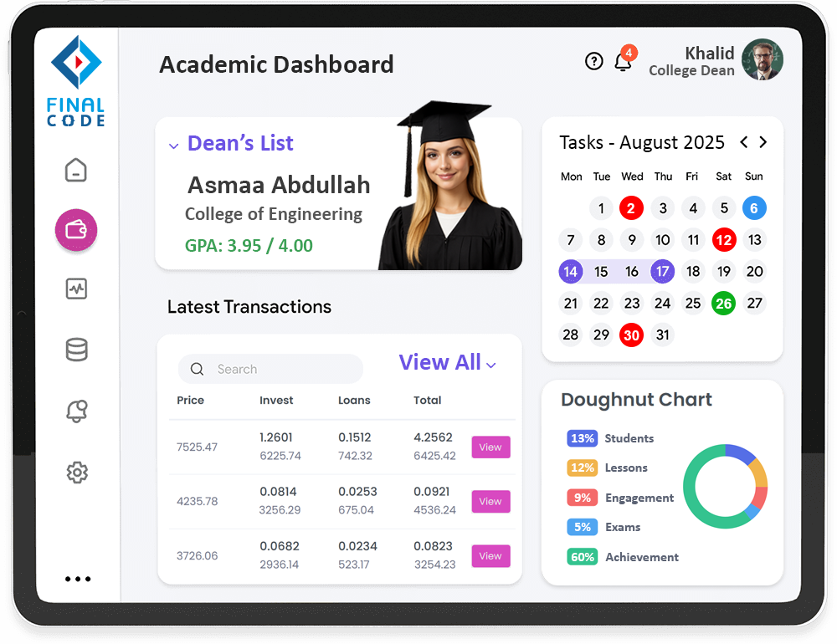Open the bell alerts icon in sidebar
The height and width of the screenshot is (644, 837).
(x=76, y=411)
